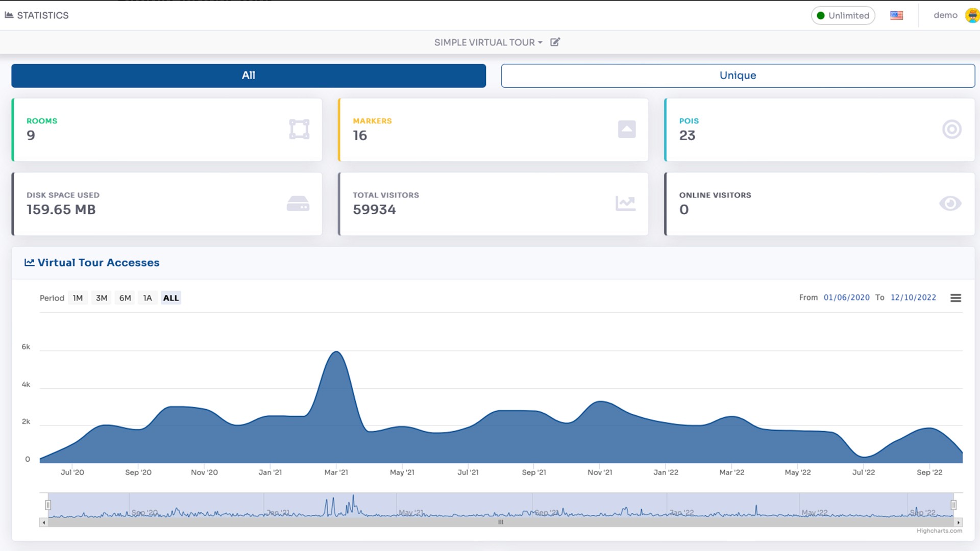The height and width of the screenshot is (551, 980).
Task: Click the disk space drive icon
Action: click(298, 204)
